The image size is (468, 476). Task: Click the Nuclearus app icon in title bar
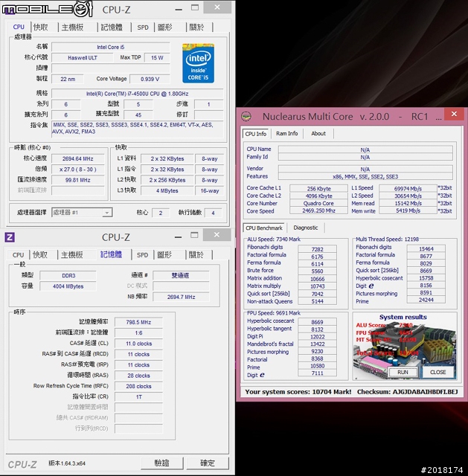[246, 116]
